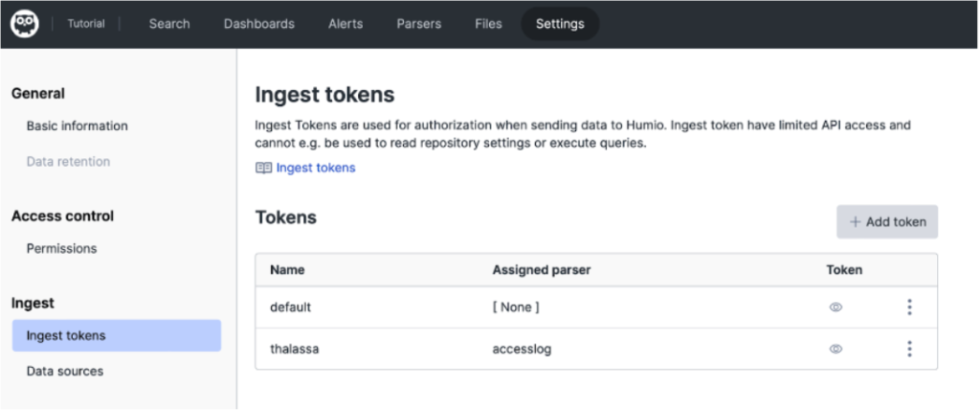Open Basic information in the sidebar
The image size is (980, 411).
click(x=77, y=126)
